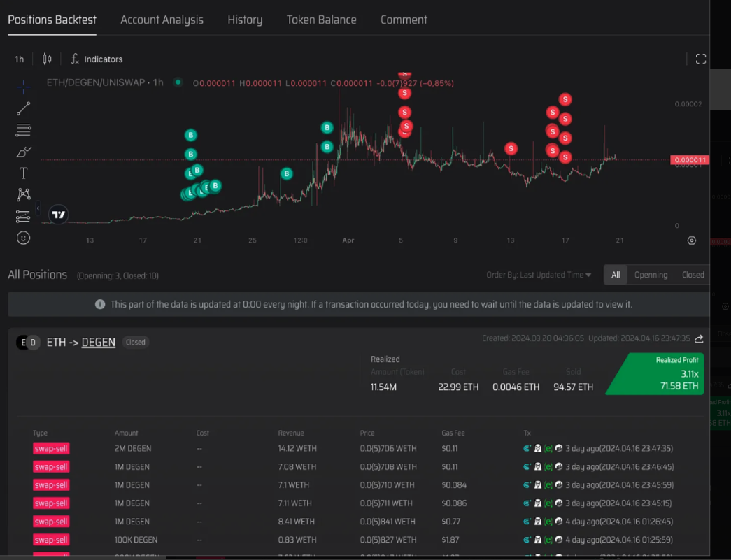Select the trend line drawing tool
731x560 pixels.
coord(23,108)
